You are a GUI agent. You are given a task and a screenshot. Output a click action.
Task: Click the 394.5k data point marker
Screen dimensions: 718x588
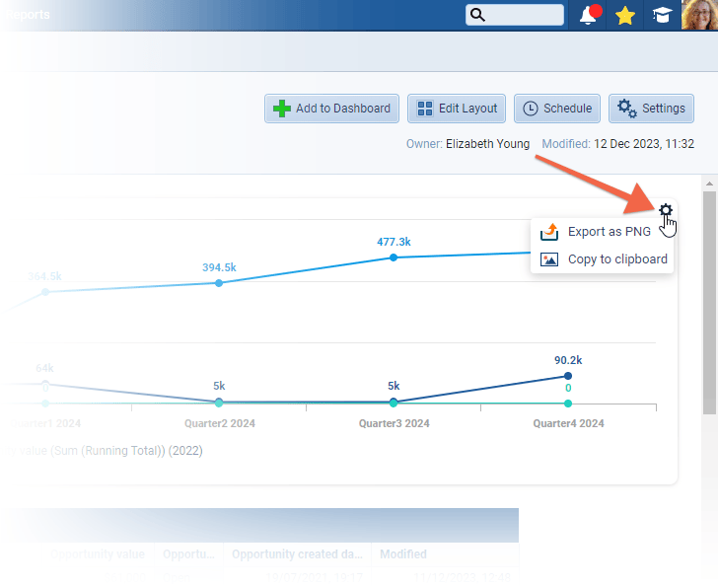click(x=219, y=283)
